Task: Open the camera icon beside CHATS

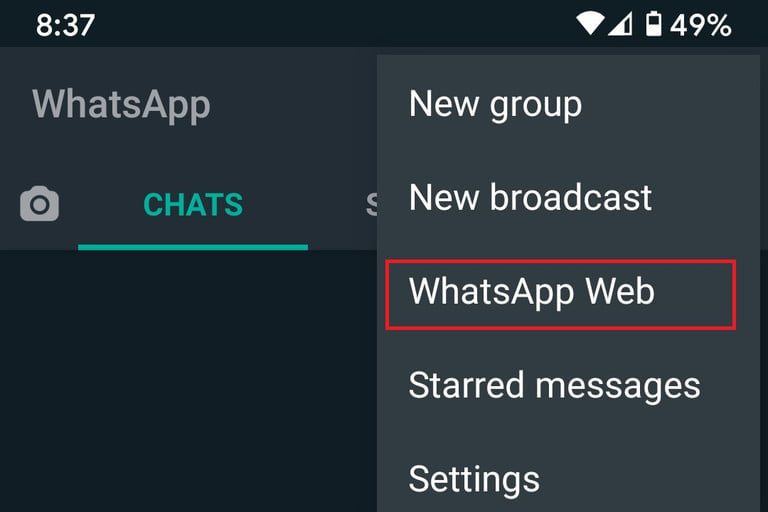Action: click(39, 204)
